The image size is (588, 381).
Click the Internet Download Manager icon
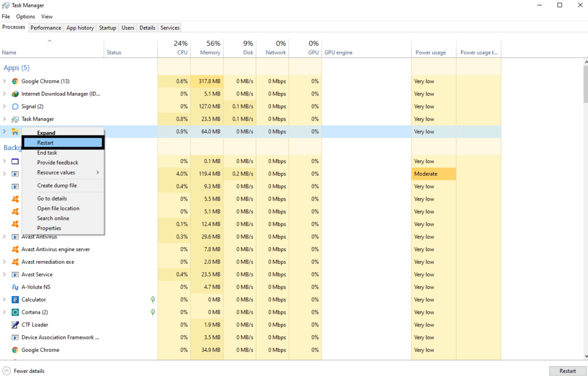[x=15, y=94]
